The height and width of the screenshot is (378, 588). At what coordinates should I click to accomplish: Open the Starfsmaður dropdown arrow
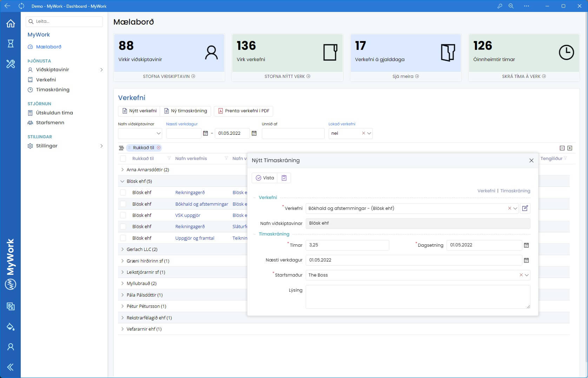coord(527,275)
